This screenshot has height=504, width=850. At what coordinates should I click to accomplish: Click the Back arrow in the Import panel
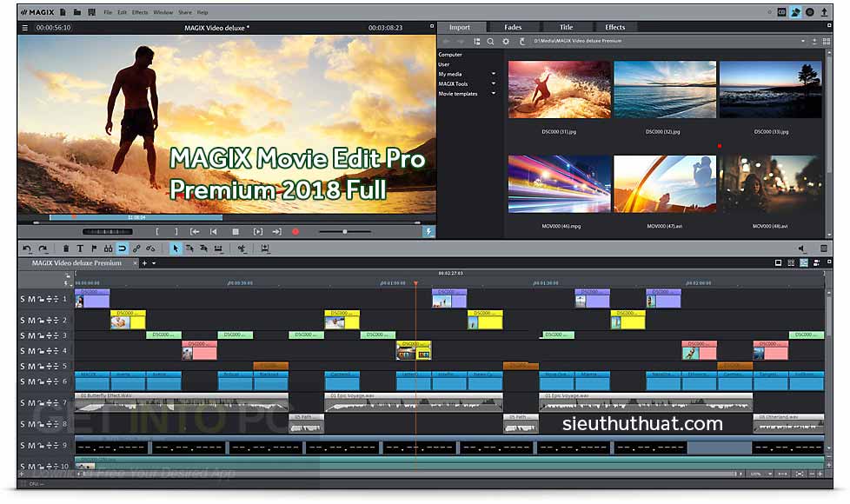point(446,41)
